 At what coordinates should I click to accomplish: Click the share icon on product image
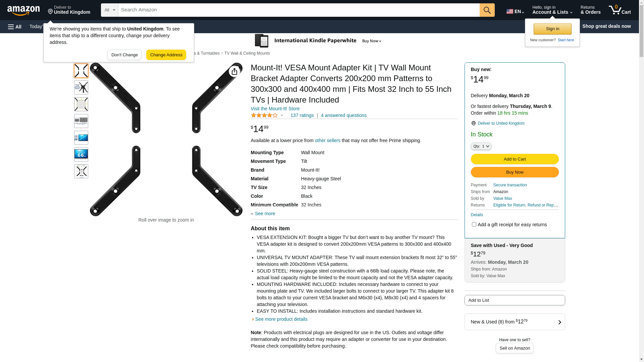(x=234, y=71)
